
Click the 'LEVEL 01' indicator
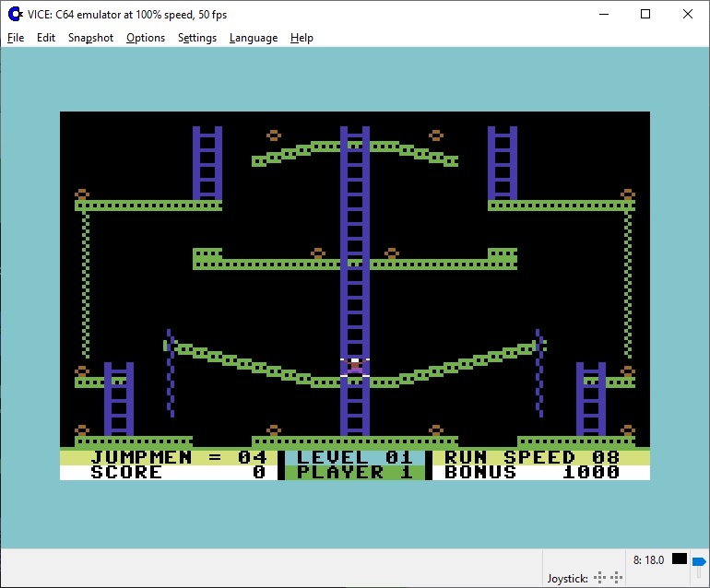(x=355, y=457)
